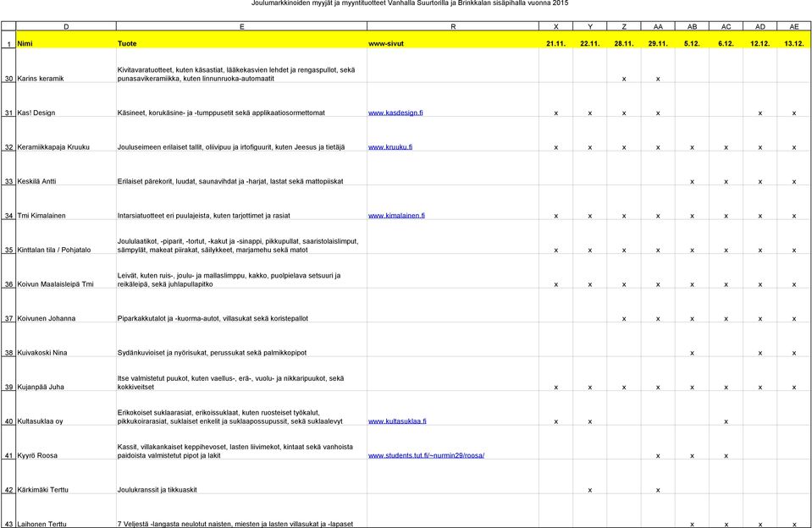Select column R header

point(453,26)
